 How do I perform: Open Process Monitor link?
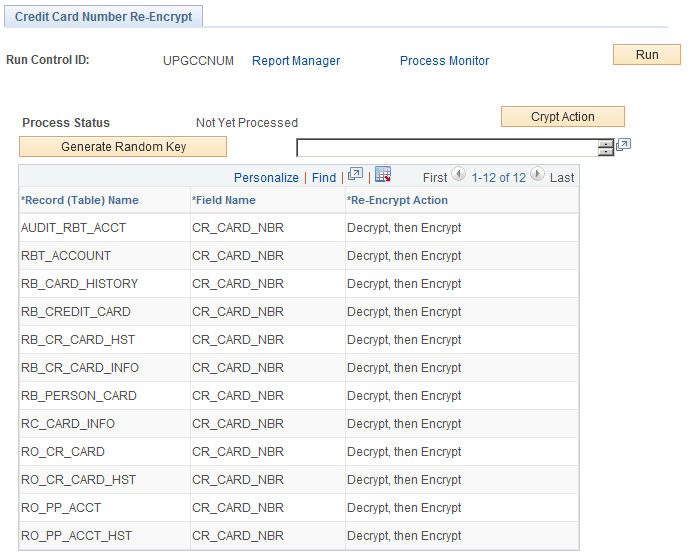444,61
